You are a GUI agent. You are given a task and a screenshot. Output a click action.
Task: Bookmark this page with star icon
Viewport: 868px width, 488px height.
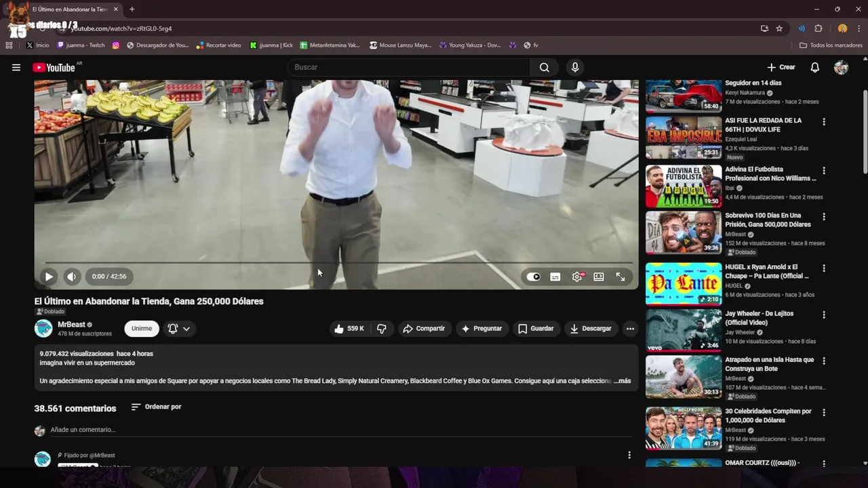point(779,28)
